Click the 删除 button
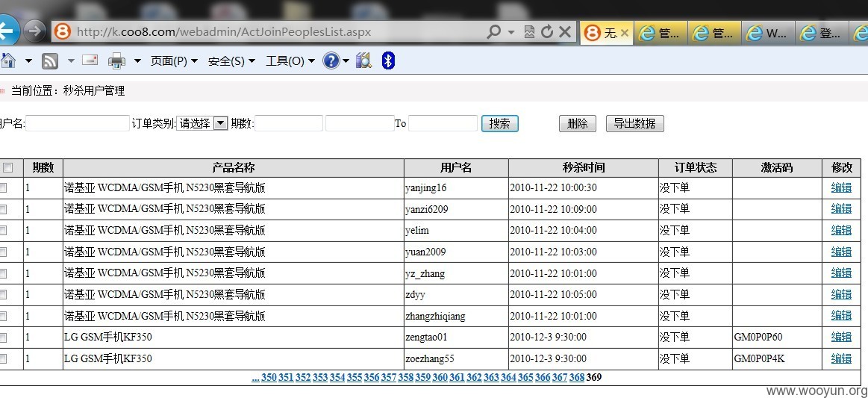The height and width of the screenshot is (398, 868). click(578, 123)
